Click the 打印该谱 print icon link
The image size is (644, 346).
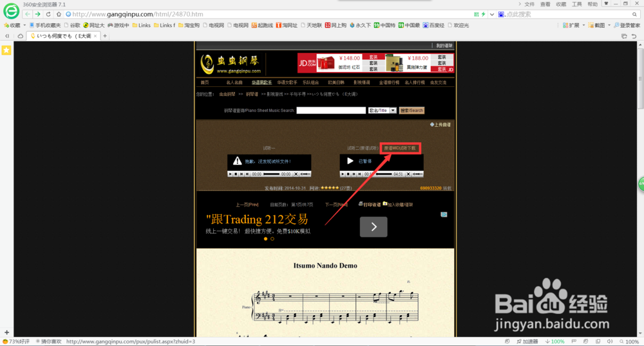coord(370,204)
